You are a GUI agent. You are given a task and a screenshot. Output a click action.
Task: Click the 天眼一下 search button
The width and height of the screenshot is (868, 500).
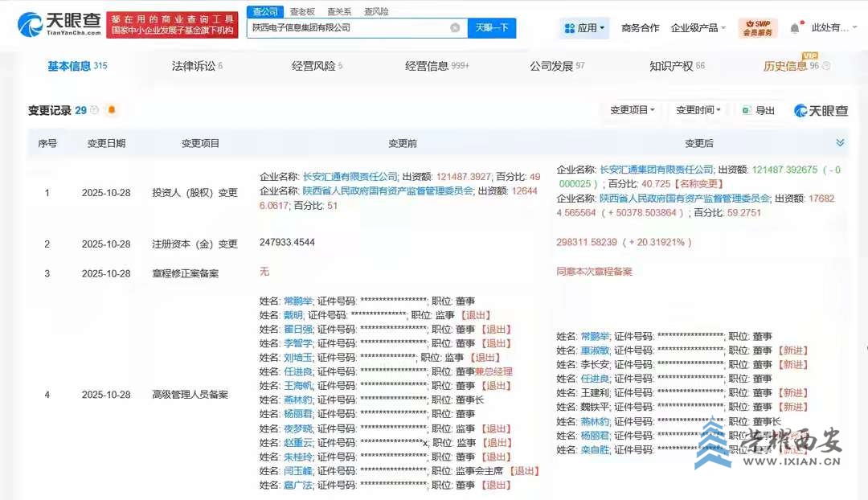coord(492,28)
